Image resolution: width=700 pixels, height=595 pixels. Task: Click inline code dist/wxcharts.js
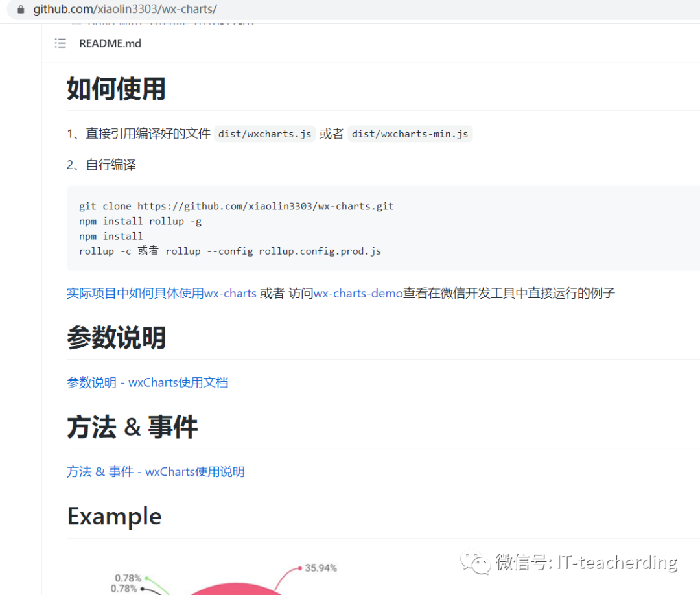click(264, 134)
